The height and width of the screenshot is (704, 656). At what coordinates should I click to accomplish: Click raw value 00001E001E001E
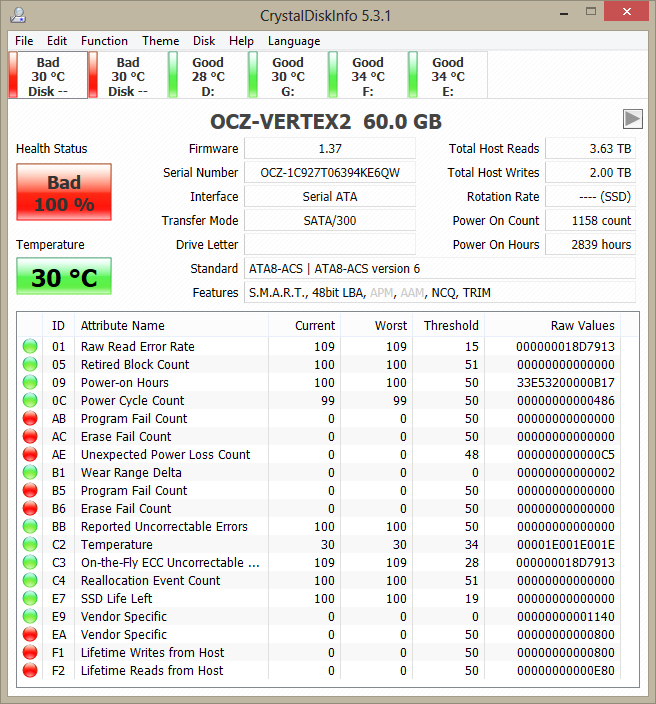(x=566, y=545)
